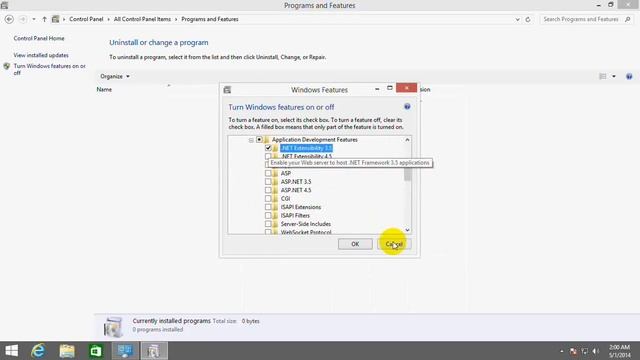Collapse Application Development Features tree node
This screenshot has width=640, height=360.
click(x=251, y=140)
